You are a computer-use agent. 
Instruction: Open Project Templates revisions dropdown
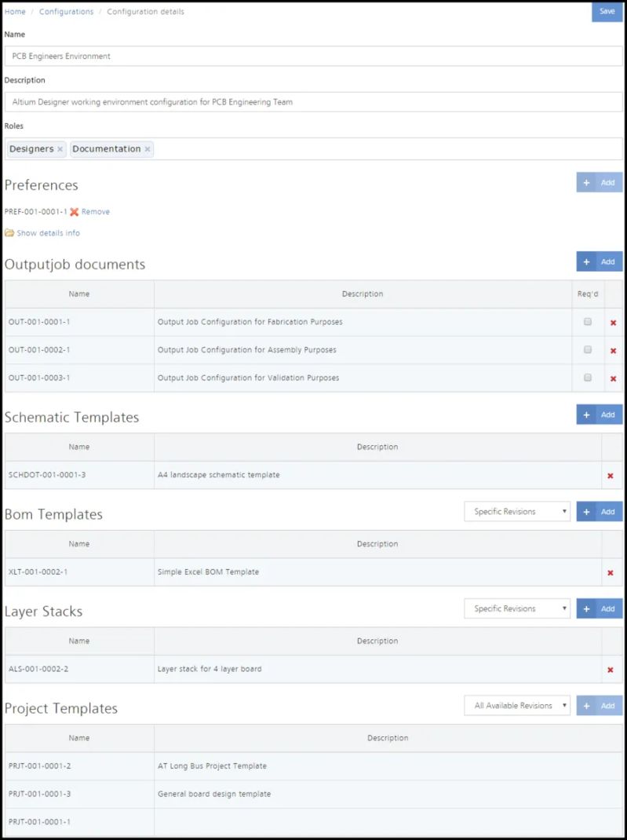[x=517, y=706]
